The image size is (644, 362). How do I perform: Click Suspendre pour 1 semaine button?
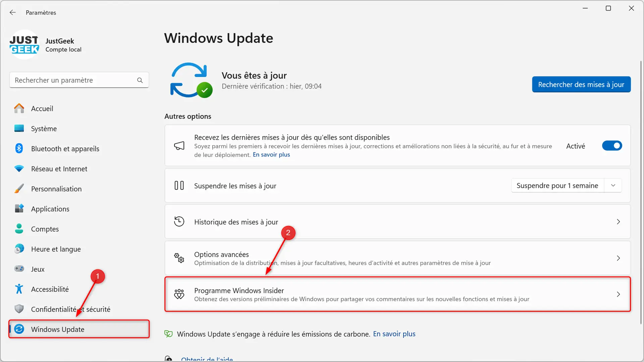click(x=557, y=185)
